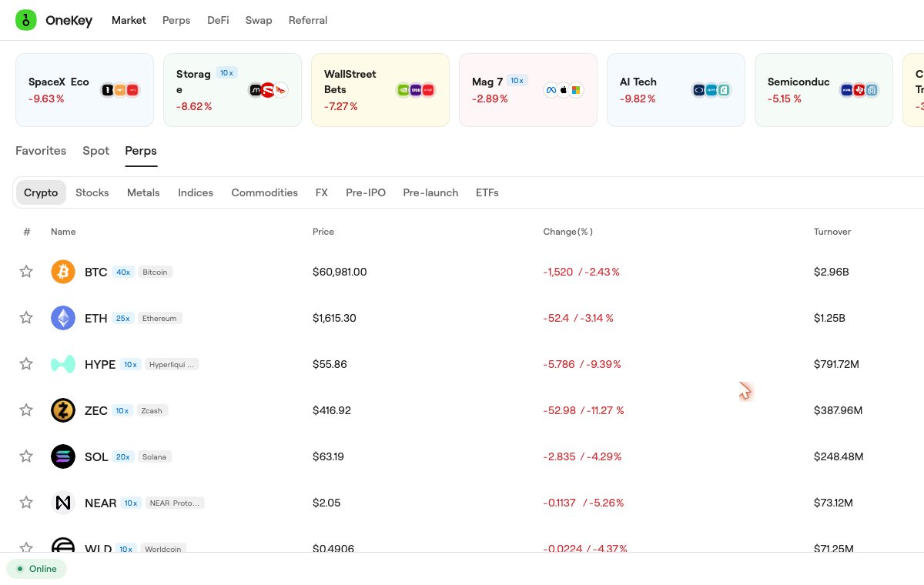The image size is (924, 585).
Task: Click the Mag 7 card company icons
Action: [x=564, y=90]
